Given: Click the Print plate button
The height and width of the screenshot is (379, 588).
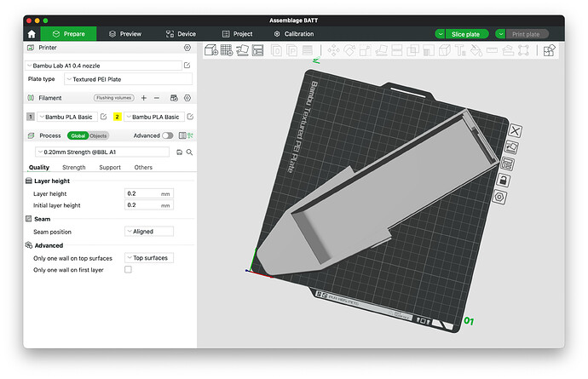Looking at the screenshot, I should pyautogui.click(x=527, y=34).
